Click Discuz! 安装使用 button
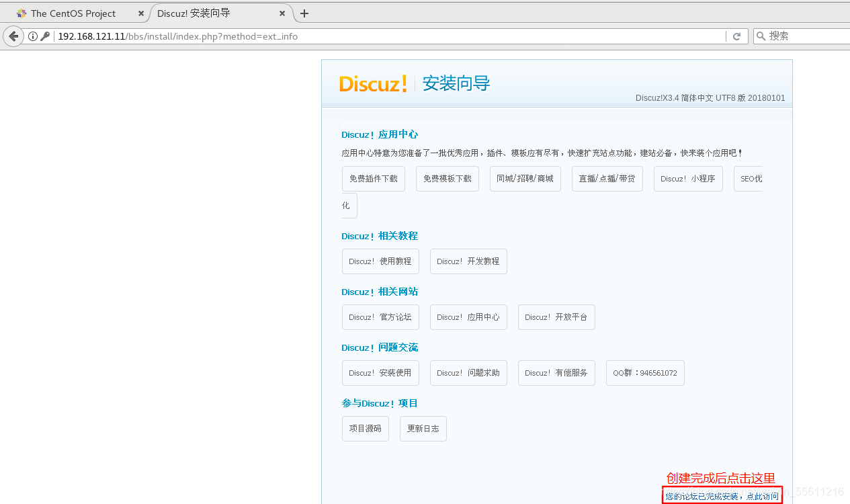This screenshot has width=850, height=504. [x=380, y=373]
